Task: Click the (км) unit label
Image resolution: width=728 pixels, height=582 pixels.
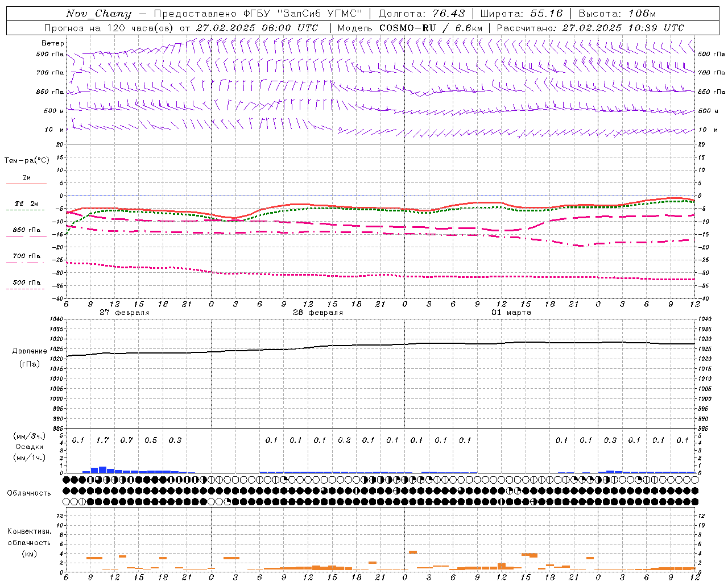Action: tap(30, 553)
